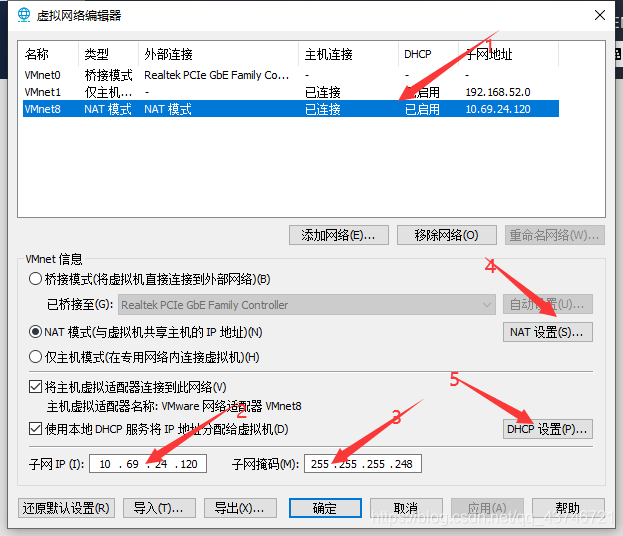
Task: Select the NAT 模式 radio button
Action: pos(35,331)
